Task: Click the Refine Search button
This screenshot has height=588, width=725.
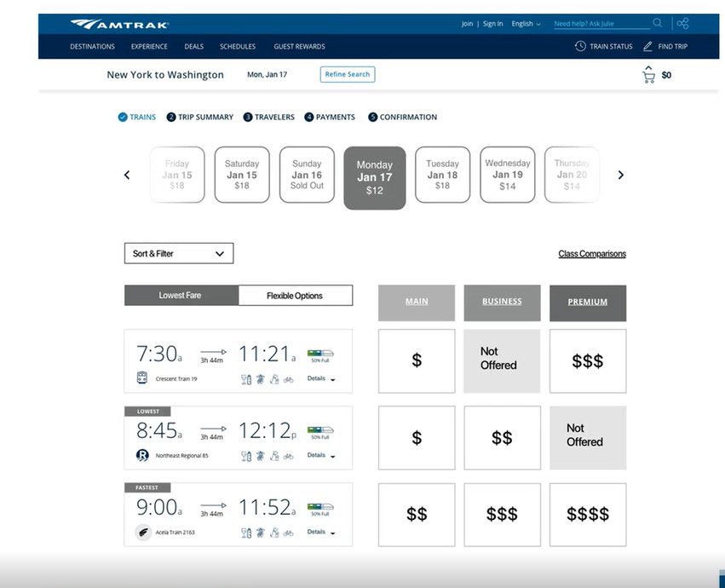Action: click(x=348, y=74)
